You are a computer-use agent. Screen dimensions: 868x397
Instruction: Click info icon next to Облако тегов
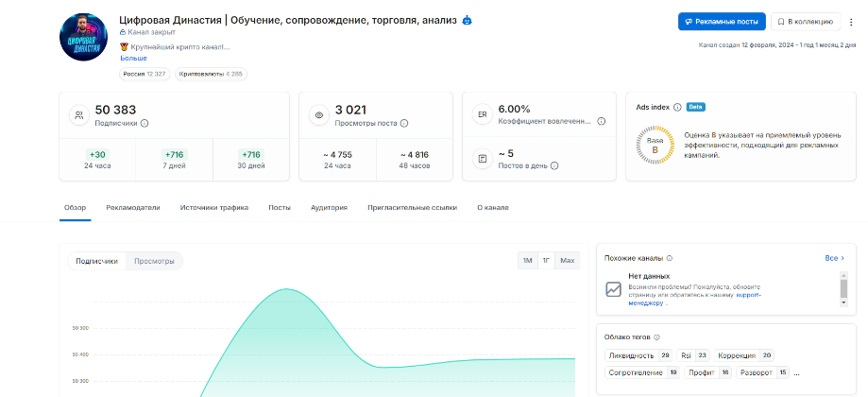click(x=657, y=337)
